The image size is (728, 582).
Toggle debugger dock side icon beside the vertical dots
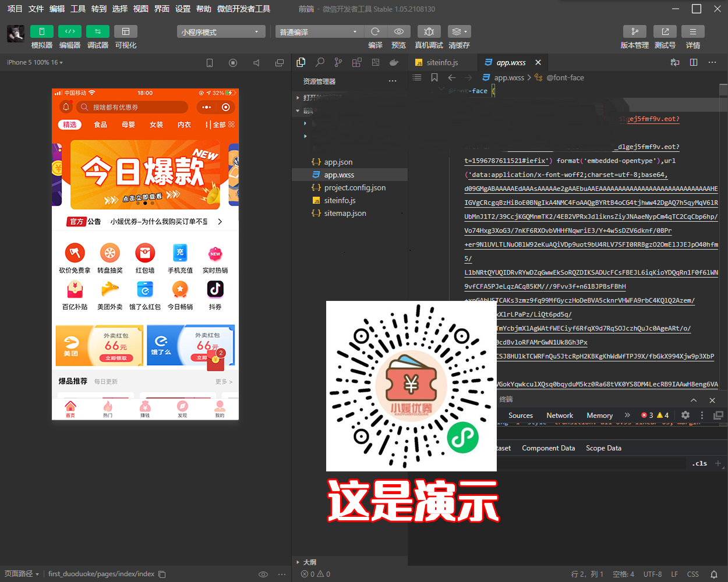[x=718, y=415]
